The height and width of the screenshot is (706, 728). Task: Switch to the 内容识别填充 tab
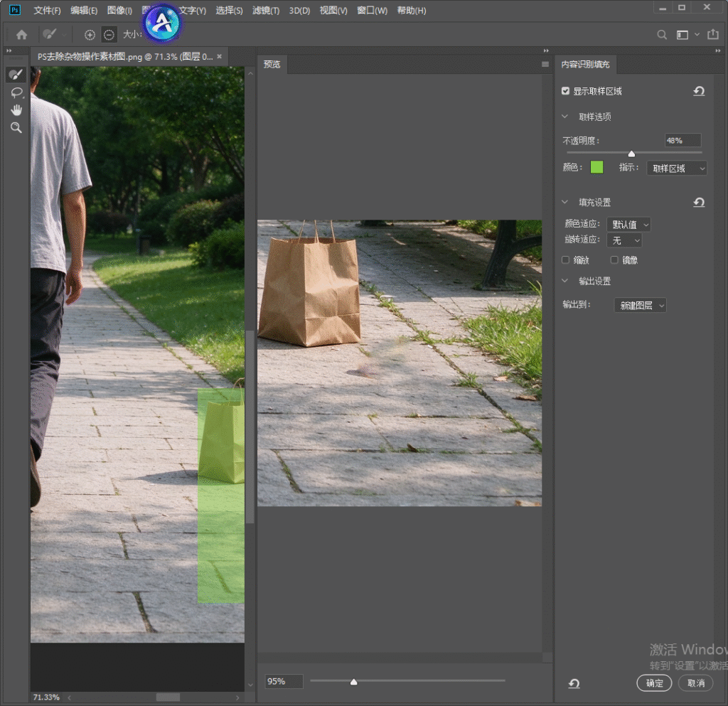[585, 64]
